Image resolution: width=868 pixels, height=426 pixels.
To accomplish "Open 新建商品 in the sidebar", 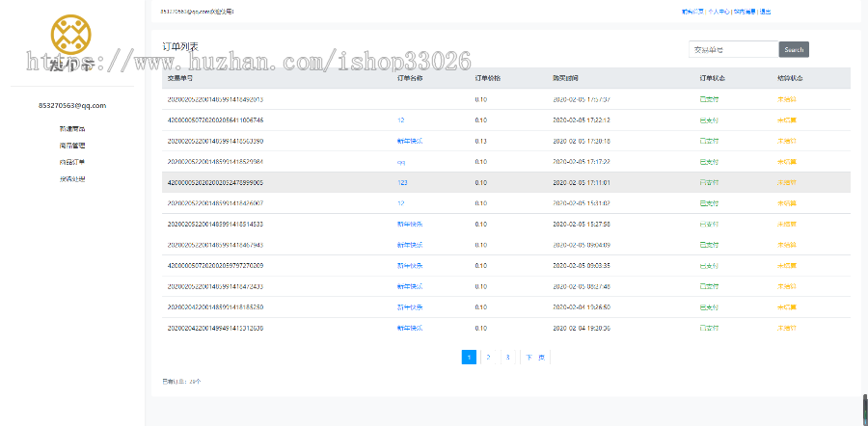I will tap(72, 128).
